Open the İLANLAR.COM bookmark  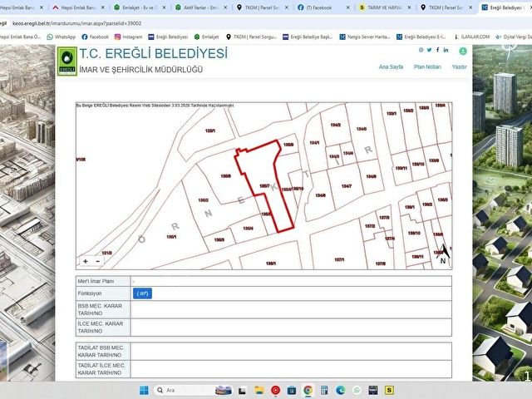(472, 37)
